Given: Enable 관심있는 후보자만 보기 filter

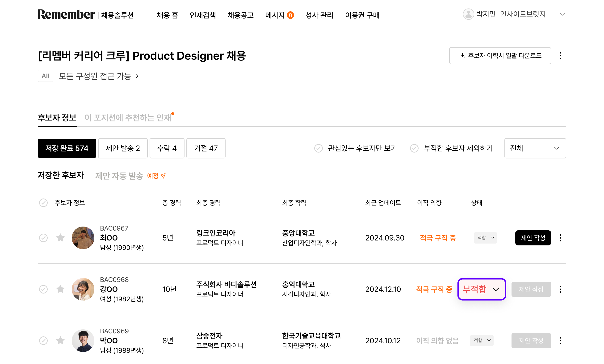Looking at the screenshot, I should click(319, 148).
